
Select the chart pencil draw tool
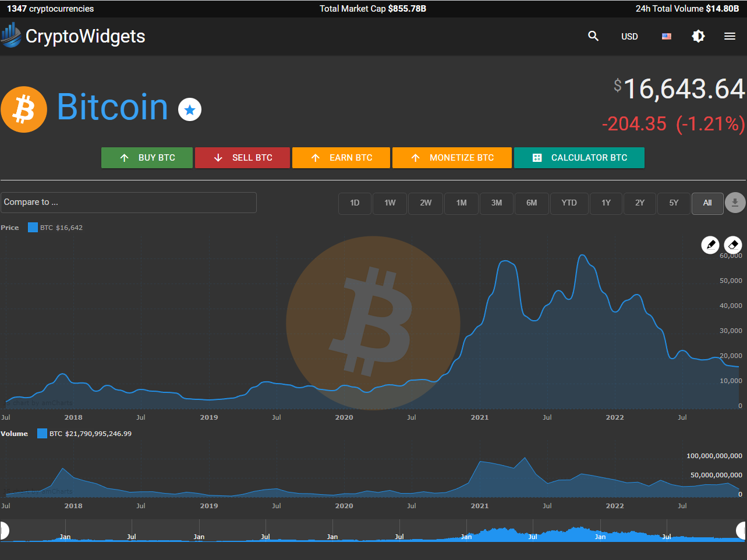(710, 245)
